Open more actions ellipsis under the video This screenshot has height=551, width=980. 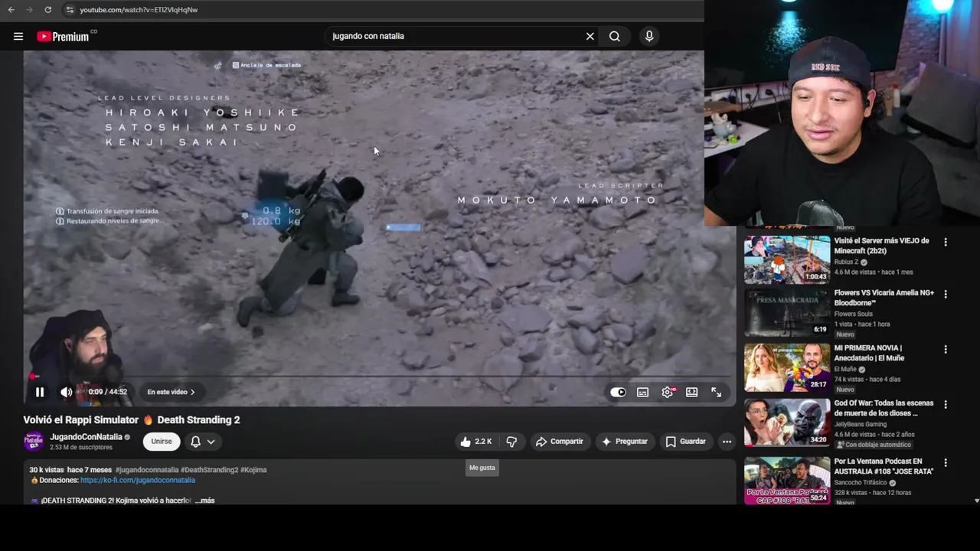(x=727, y=442)
